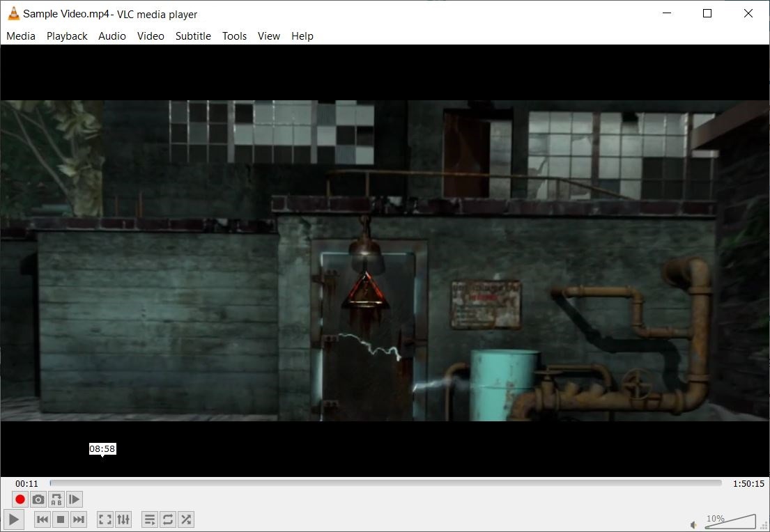Image resolution: width=770 pixels, height=532 pixels.
Task: Open the Help menu
Action: click(302, 36)
